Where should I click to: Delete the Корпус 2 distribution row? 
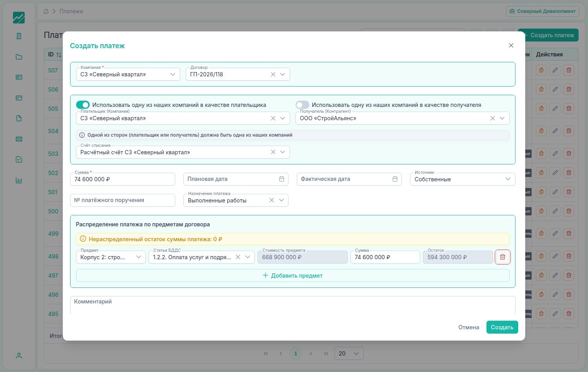pos(503,257)
